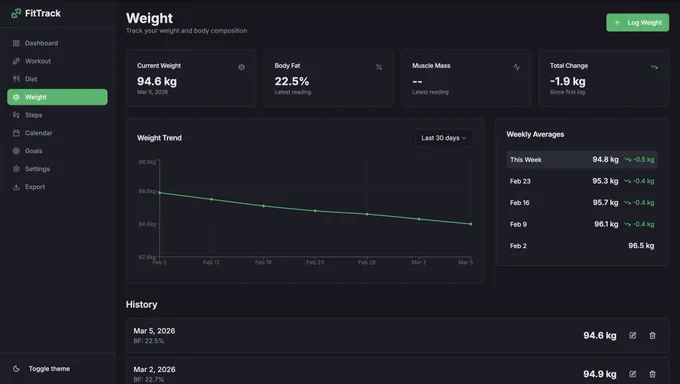
Task: Click the 94.6 kg Current Weight value
Action: [157, 82]
